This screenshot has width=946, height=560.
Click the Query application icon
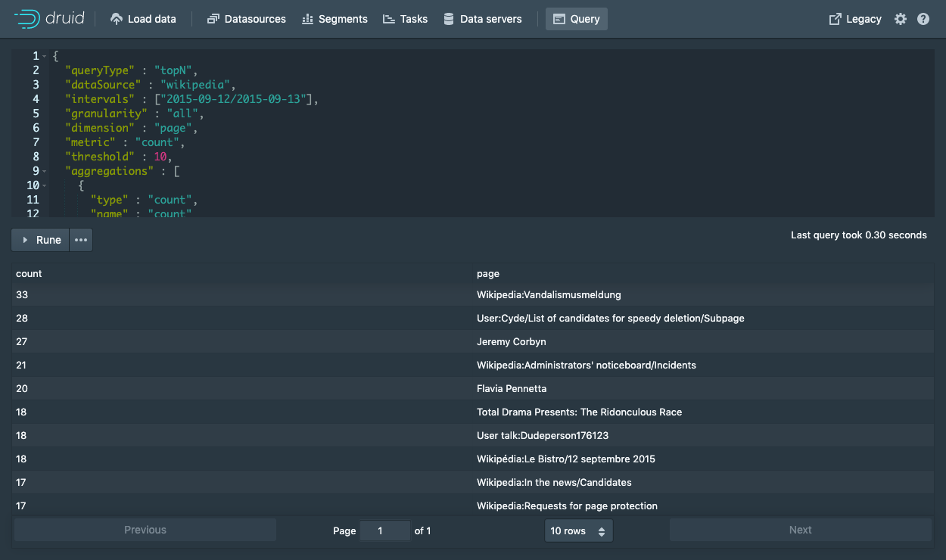pyautogui.click(x=559, y=19)
